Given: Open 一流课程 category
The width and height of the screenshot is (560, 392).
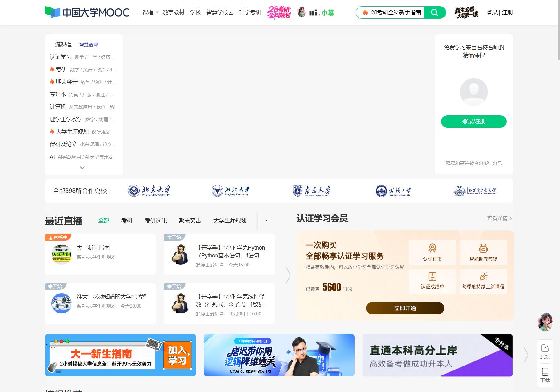Looking at the screenshot, I should pos(61,45).
